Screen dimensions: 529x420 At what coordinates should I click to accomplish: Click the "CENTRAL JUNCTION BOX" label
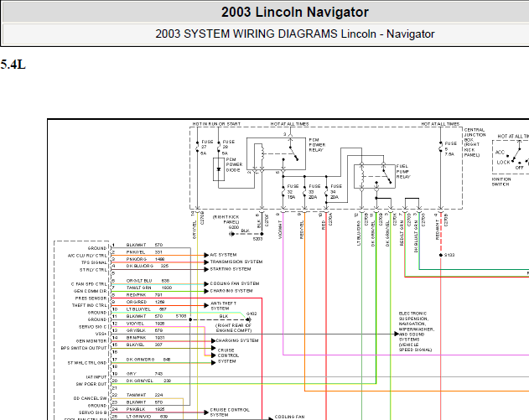point(475,143)
